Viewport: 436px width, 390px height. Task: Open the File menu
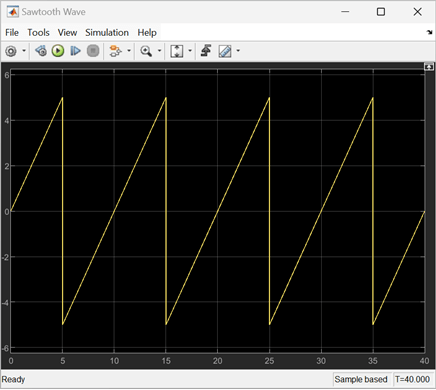pyautogui.click(x=12, y=33)
